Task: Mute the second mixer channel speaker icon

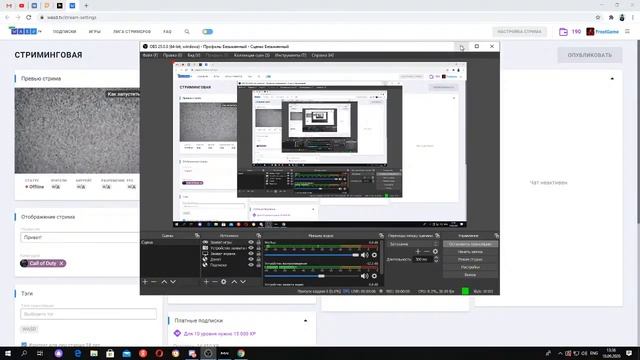Action: click(x=364, y=276)
